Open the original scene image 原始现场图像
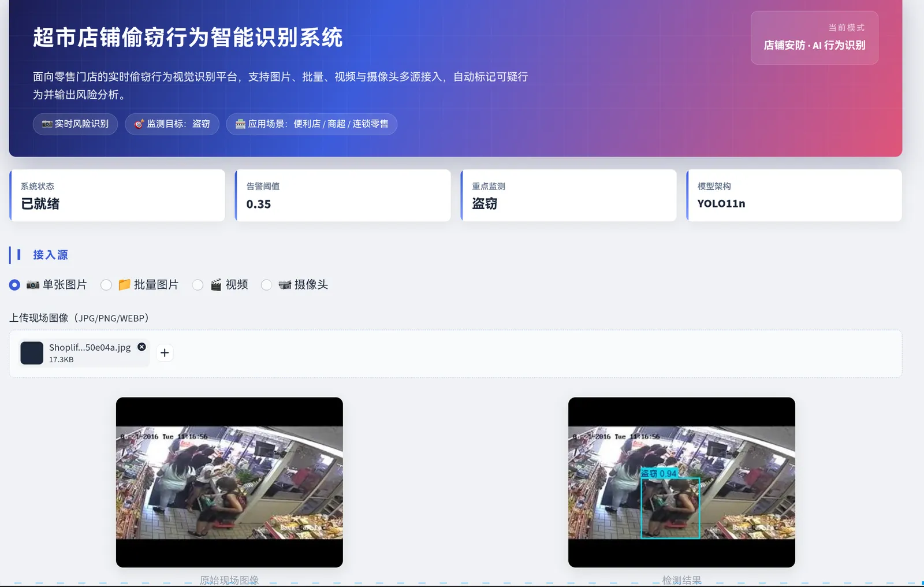 point(229,482)
